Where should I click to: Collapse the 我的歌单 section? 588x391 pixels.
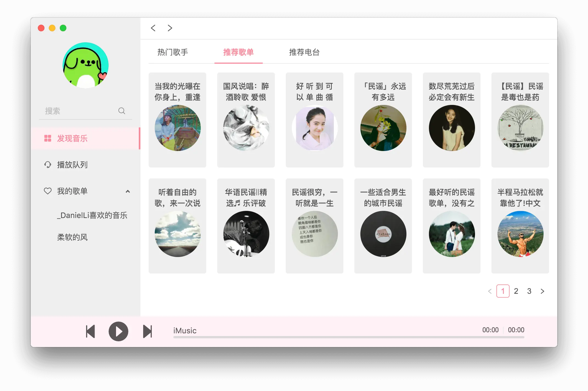pos(128,191)
